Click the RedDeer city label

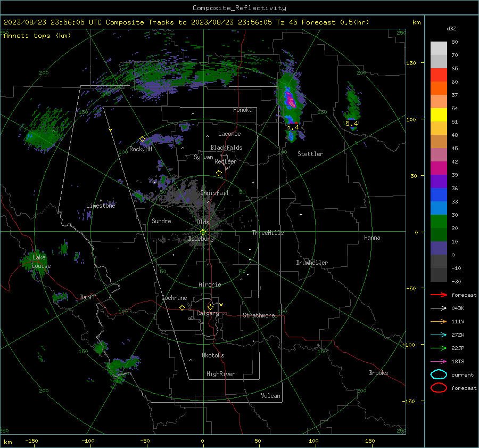(226, 161)
